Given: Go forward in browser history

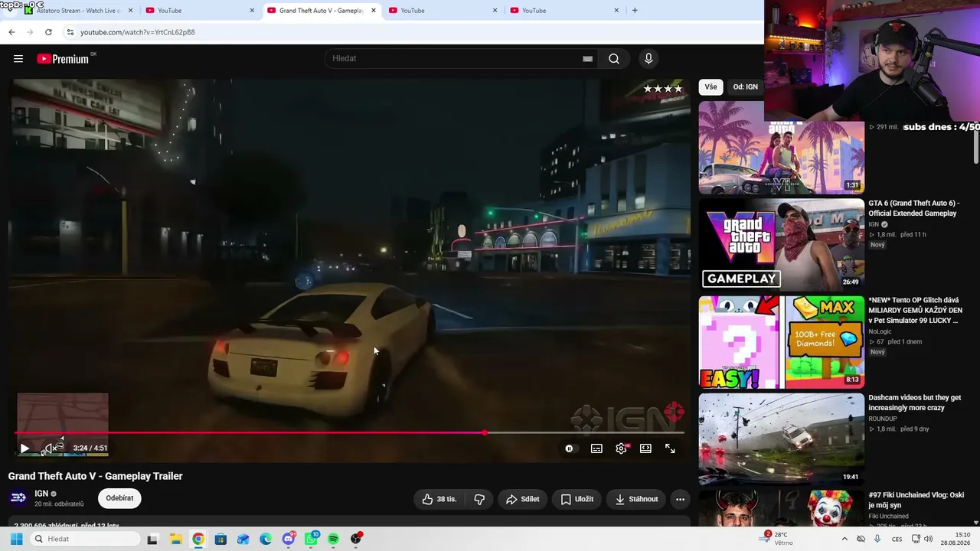Looking at the screenshot, I should point(30,32).
